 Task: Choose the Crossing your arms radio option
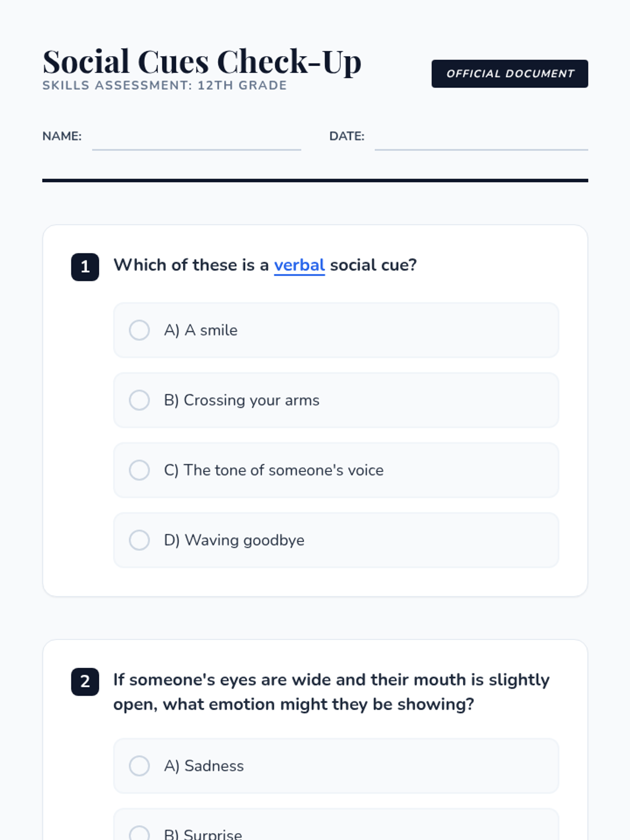139,400
